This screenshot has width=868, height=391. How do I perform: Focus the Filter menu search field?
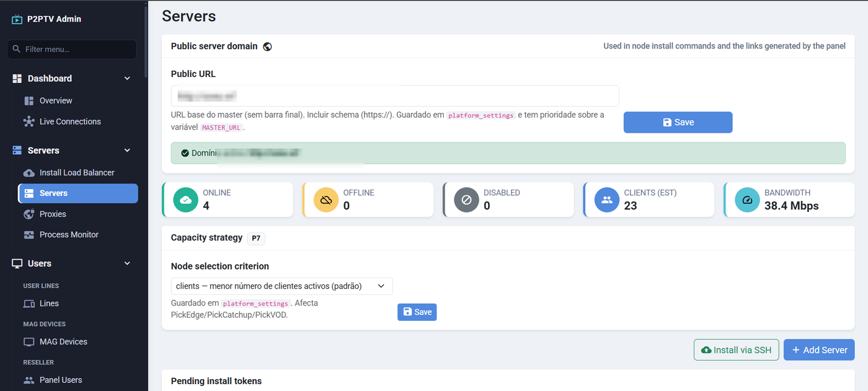click(72, 49)
